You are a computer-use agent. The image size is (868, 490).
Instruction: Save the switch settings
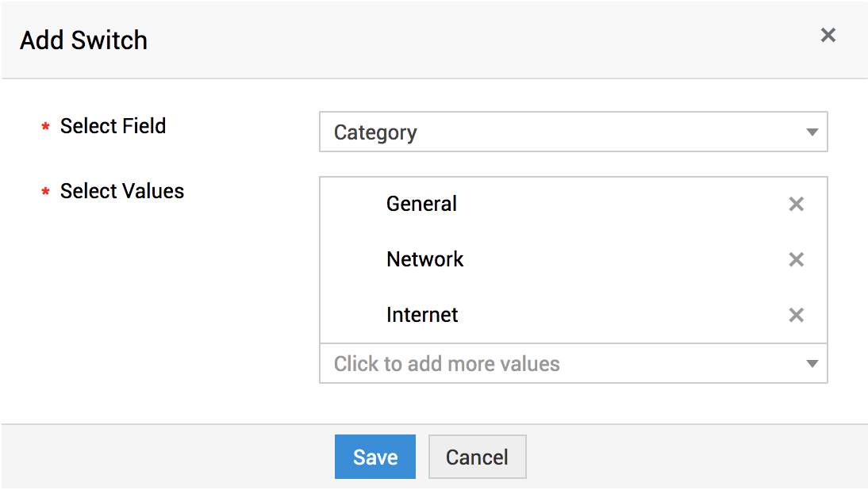point(374,457)
